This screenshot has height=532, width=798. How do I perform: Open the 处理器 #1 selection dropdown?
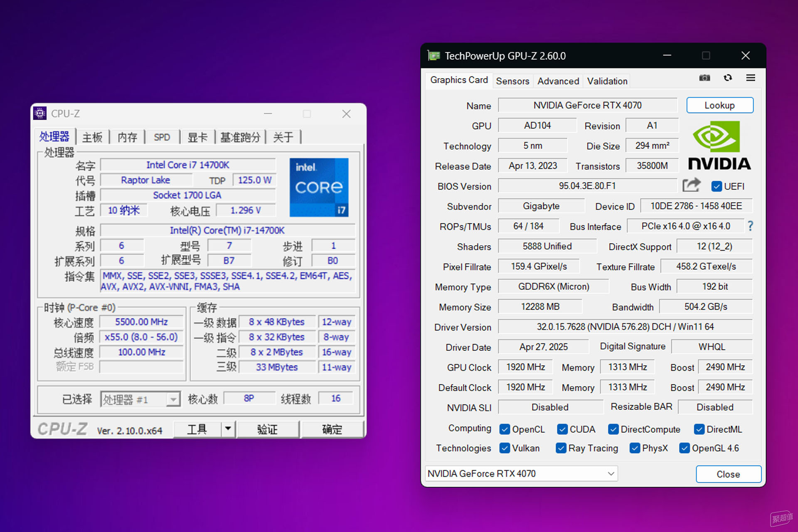pos(140,399)
